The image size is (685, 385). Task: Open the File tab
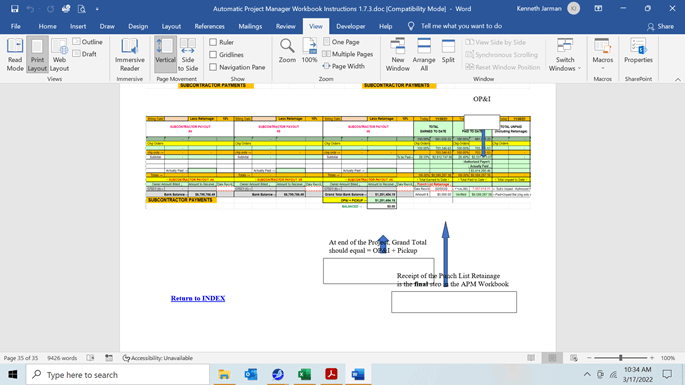point(16,26)
